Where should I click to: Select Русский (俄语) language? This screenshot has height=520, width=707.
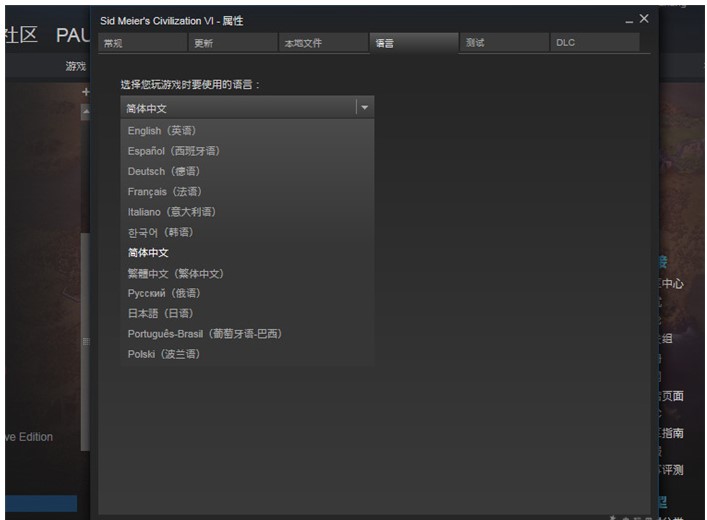(x=164, y=293)
